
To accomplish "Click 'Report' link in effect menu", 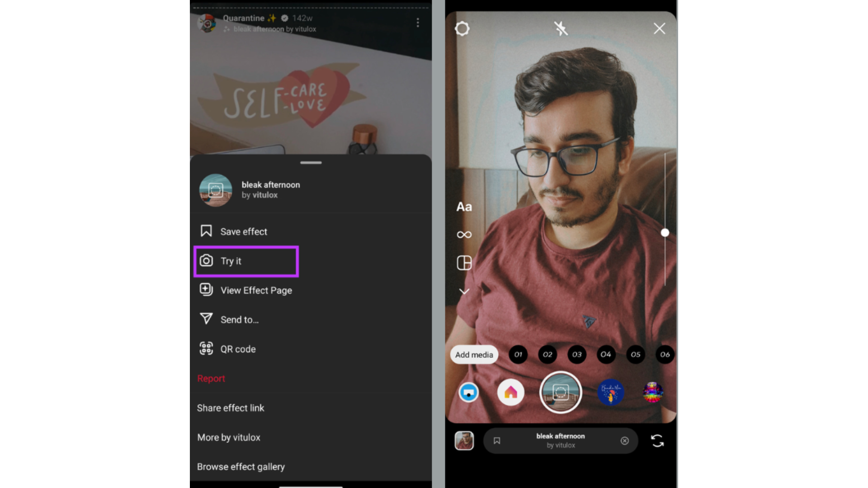I will [211, 378].
